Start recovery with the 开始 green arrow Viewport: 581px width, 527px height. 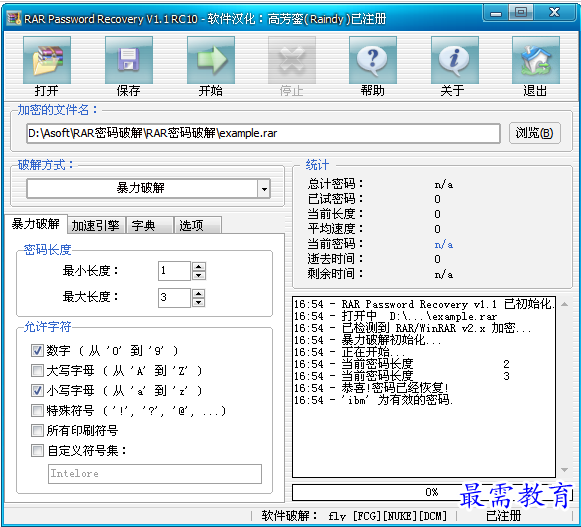(x=210, y=60)
